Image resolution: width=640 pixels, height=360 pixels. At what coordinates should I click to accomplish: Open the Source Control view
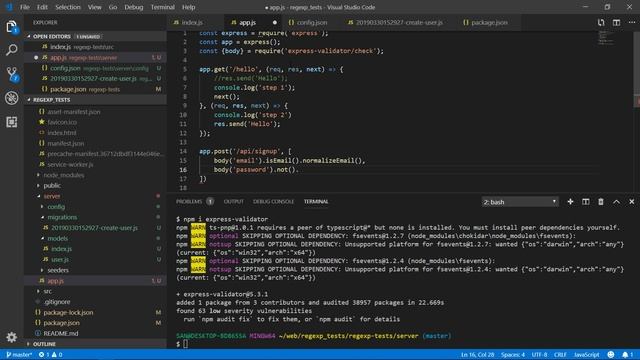11,74
